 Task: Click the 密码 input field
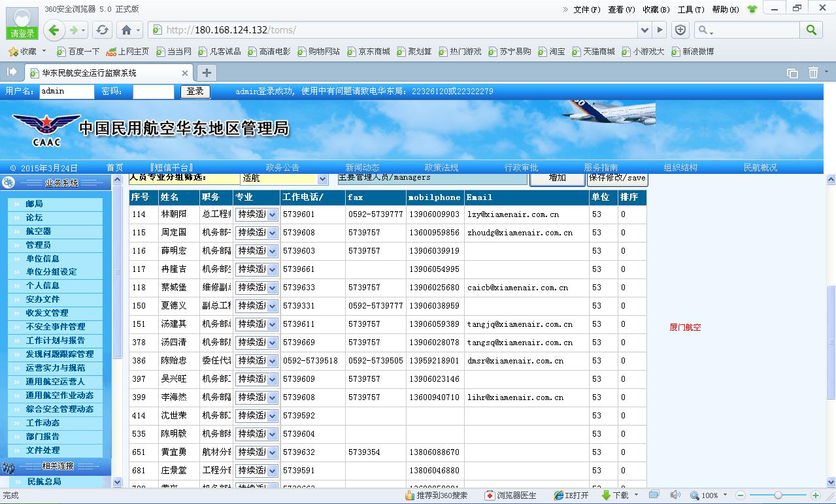[x=154, y=92]
